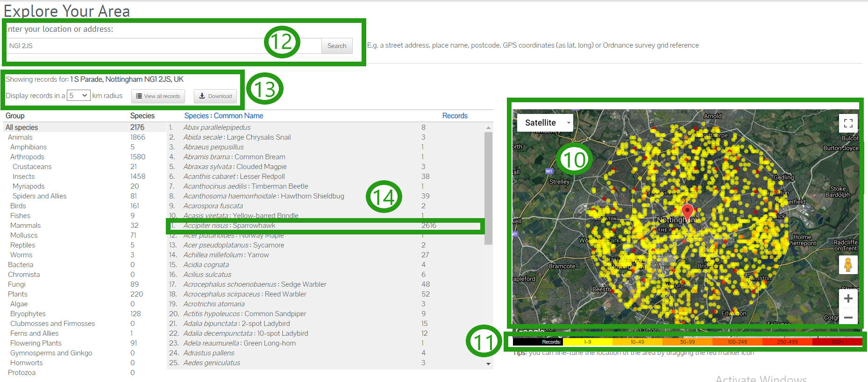Click the Street View pegman icon
This screenshot has width=868, height=382.
848,265
